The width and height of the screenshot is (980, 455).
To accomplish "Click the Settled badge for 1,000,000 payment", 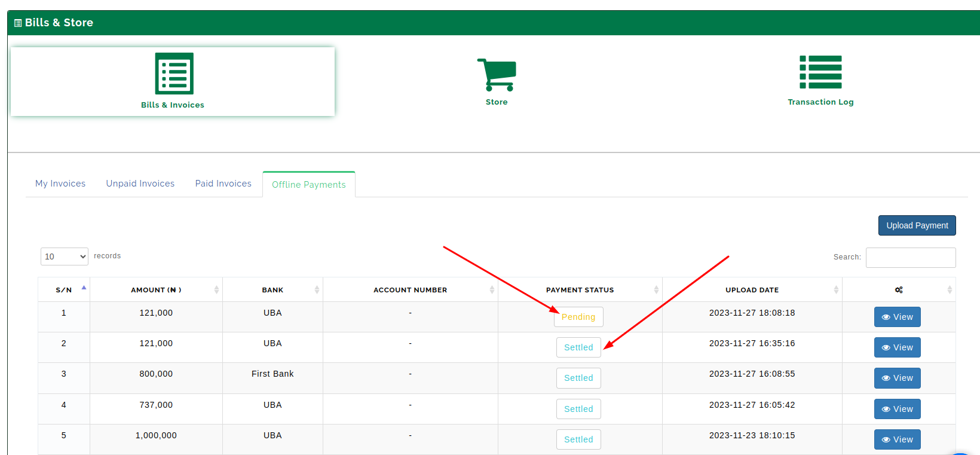I will [x=578, y=439].
